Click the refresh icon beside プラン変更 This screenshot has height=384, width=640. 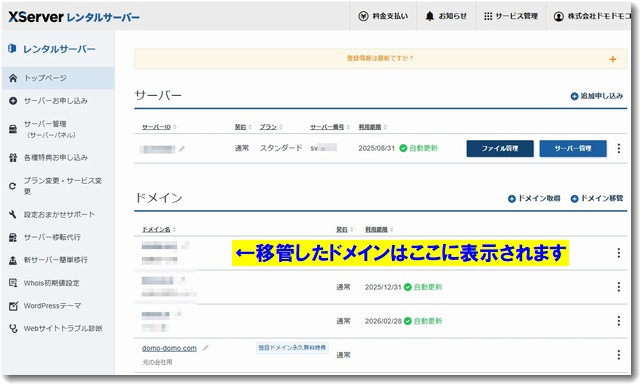13,186
